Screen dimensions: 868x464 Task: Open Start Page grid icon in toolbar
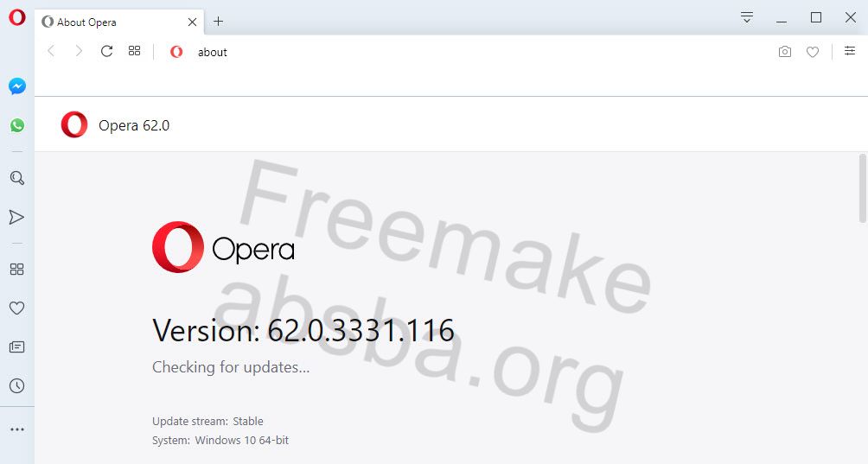tap(135, 51)
